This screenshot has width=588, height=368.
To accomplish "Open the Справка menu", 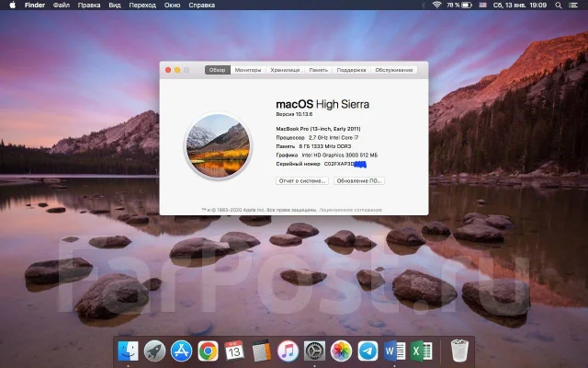I will click(x=202, y=6).
